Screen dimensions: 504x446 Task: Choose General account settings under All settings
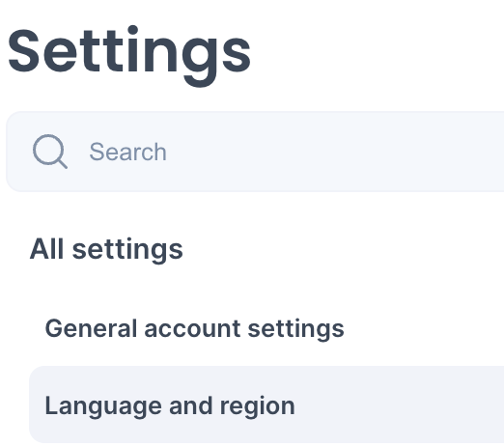point(194,328)
